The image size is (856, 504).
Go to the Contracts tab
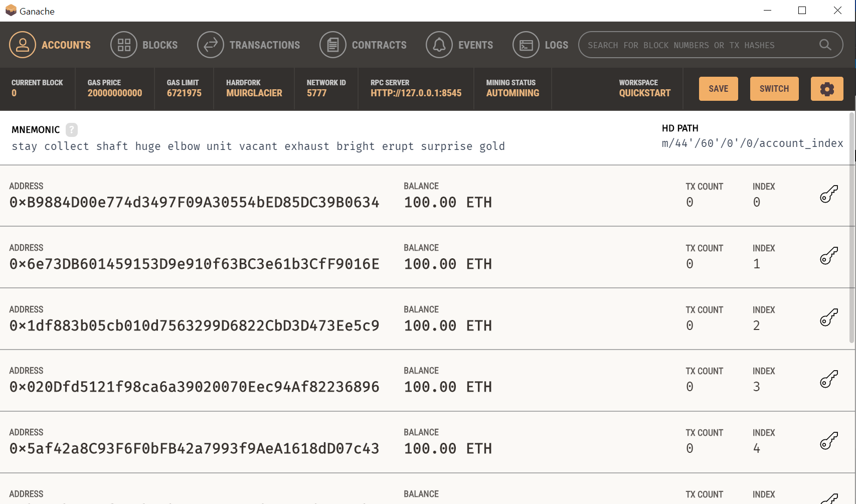363,45
